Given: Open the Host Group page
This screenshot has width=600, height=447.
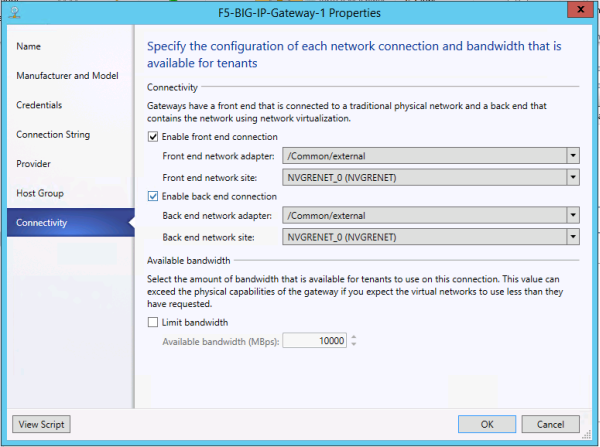Looking at the screenshot, I should click(x=41, y=193).
